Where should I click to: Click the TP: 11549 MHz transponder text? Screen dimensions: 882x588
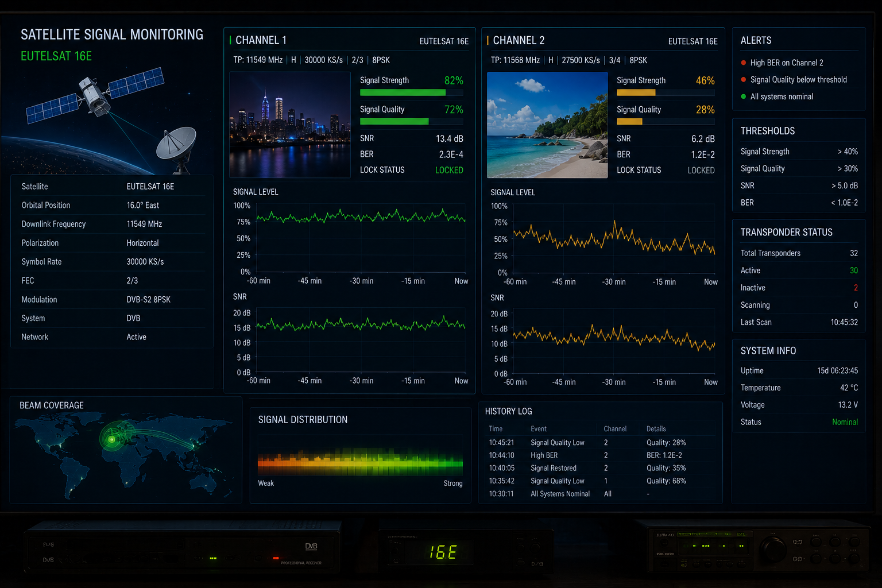tap(258, 60)
